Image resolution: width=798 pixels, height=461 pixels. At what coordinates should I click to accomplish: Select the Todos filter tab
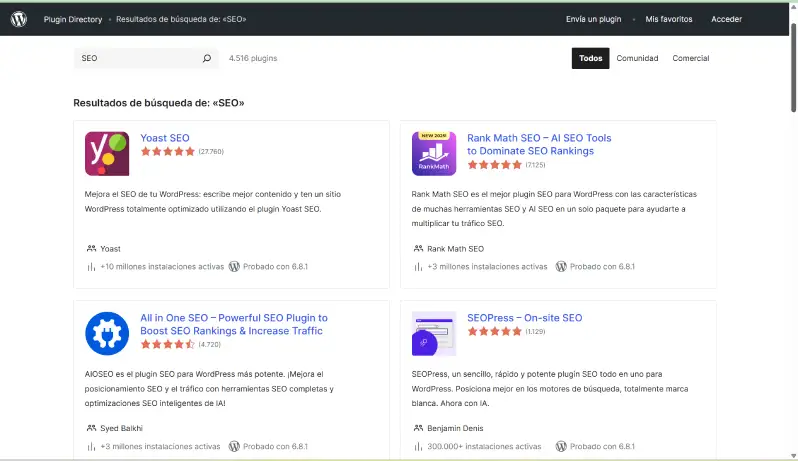[590, 59]
